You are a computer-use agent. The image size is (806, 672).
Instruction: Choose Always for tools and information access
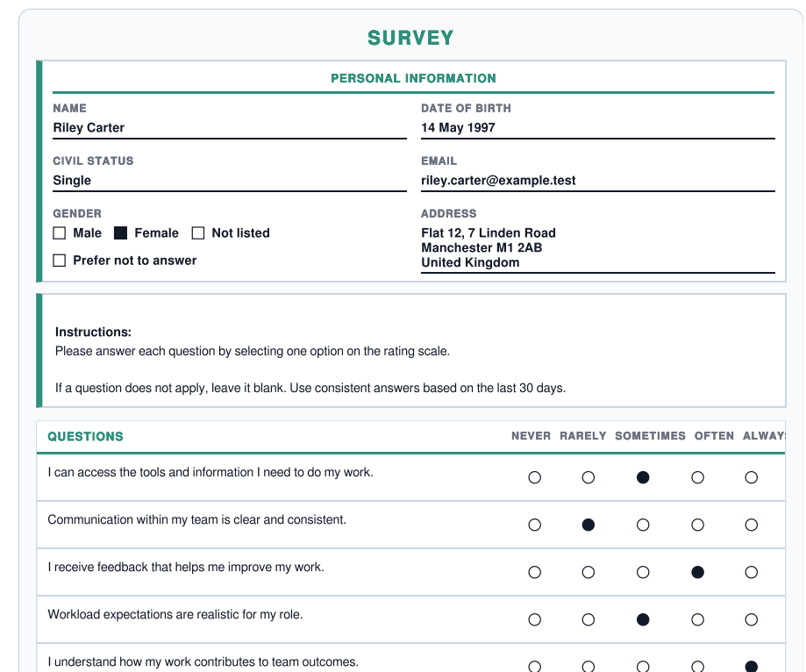tap(752, 478)
